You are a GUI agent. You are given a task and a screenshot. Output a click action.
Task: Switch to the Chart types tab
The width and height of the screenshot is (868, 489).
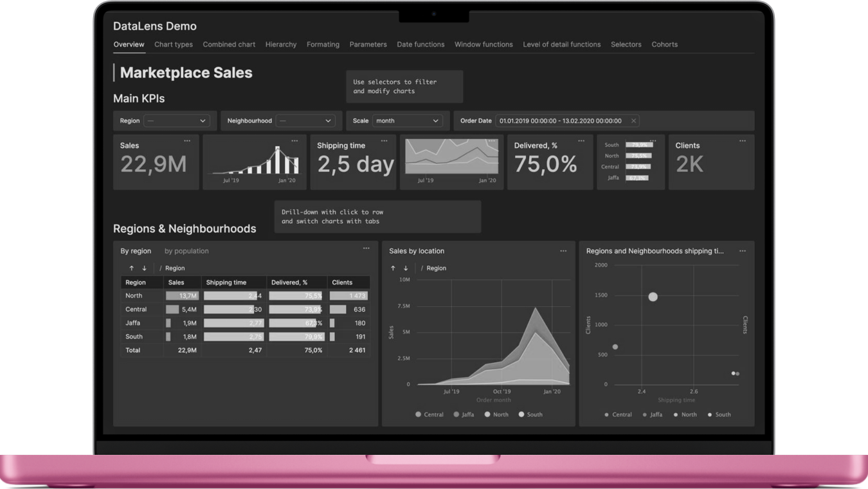pyautogui.click(x=173, y=44)
